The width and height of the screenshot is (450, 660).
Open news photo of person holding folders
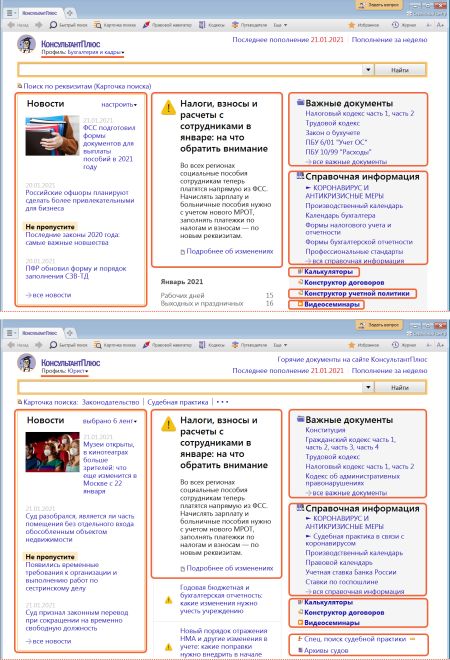(x=52, y=136)
